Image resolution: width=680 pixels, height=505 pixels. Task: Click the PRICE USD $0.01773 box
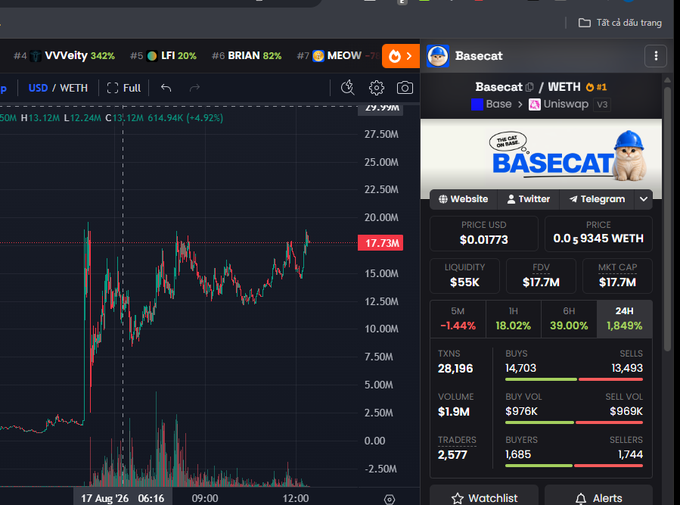point(484,233)
